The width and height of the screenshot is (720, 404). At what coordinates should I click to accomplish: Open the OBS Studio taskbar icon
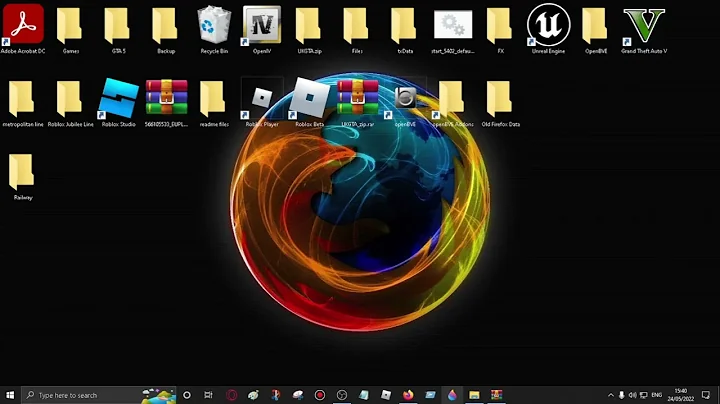click(x=342, y=395)
